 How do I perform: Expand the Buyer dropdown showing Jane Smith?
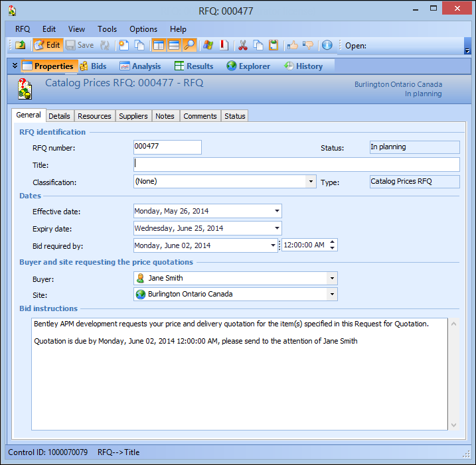coord(332,279)
